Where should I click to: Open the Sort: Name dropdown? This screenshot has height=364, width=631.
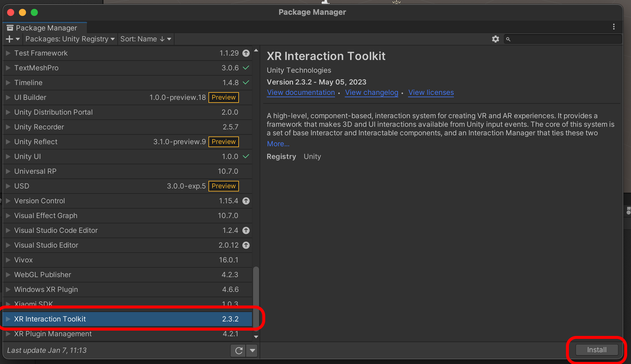click(145, 39)
